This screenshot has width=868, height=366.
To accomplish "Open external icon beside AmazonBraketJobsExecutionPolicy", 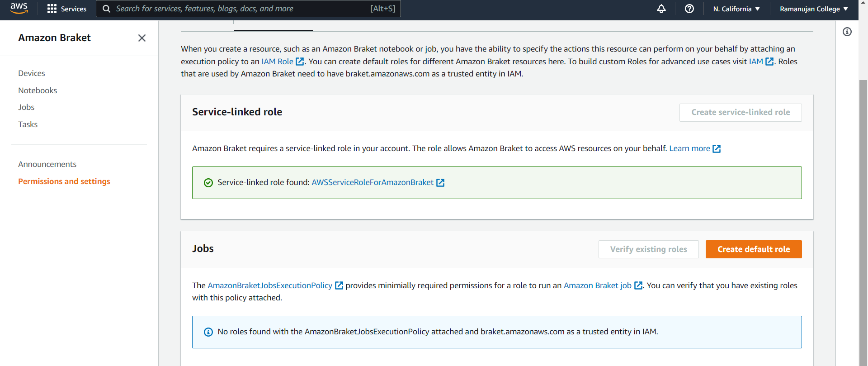I will [x=339, y=285].
